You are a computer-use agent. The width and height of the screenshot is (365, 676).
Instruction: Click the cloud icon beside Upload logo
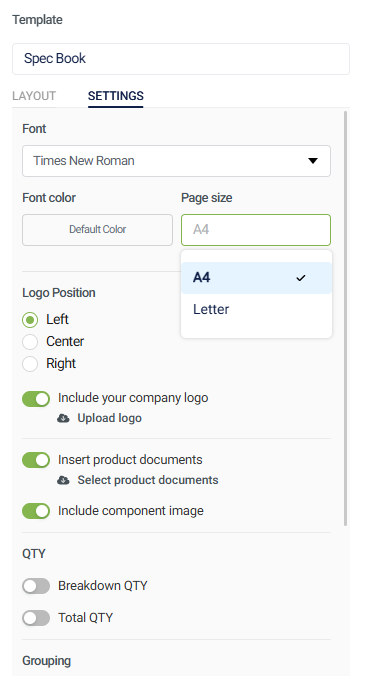point(63,418)
